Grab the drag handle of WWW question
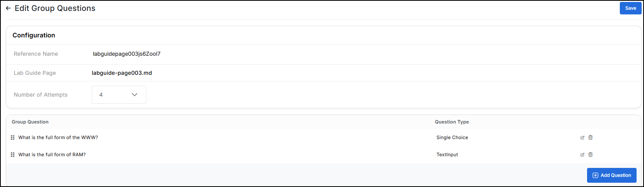 (12, 138)
